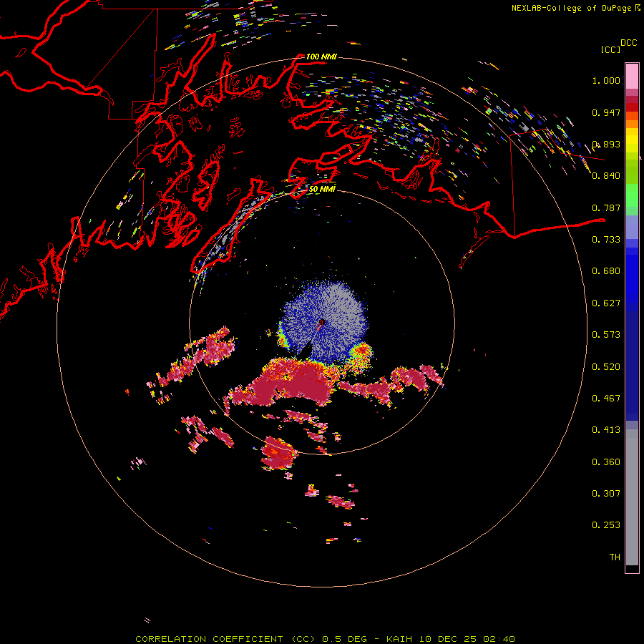This screenshot has width=644, height=644.
Task: Click the pink top segment of color bar
Action: click(632, 76)
